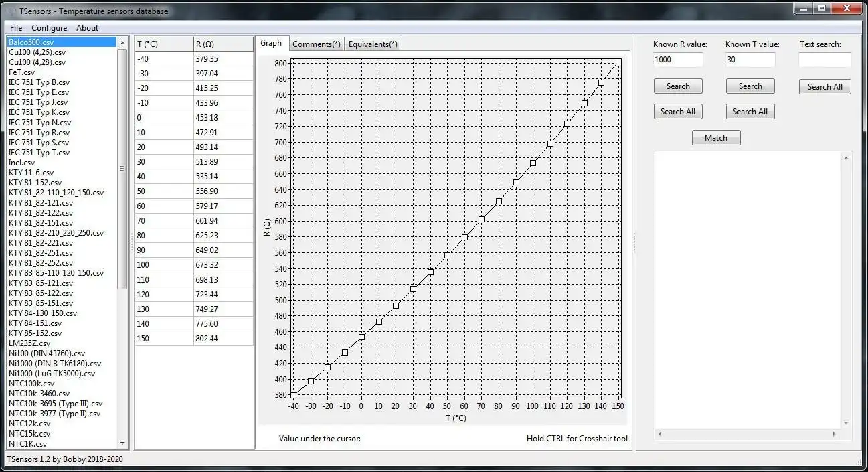Focus the Text search input field
This screenshot has height=472, width=868.
[824, 60]
